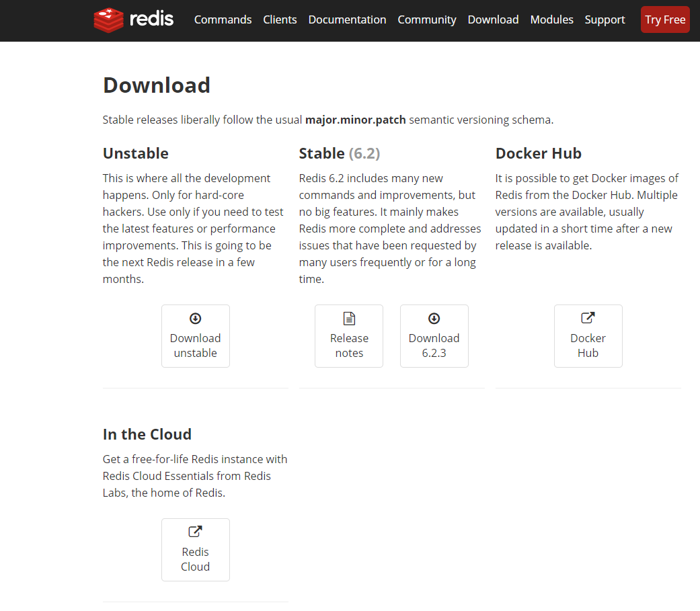
Task: Click the 'Docker Hub' section heading
Action: pos(539,153)
